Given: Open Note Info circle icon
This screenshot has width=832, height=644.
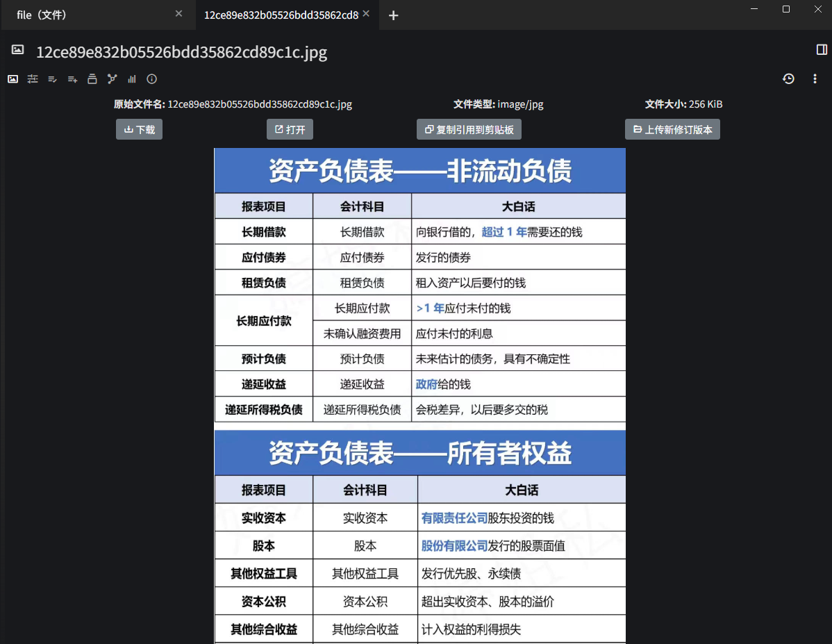Looking at the screenshot, I should coord(152,79).
